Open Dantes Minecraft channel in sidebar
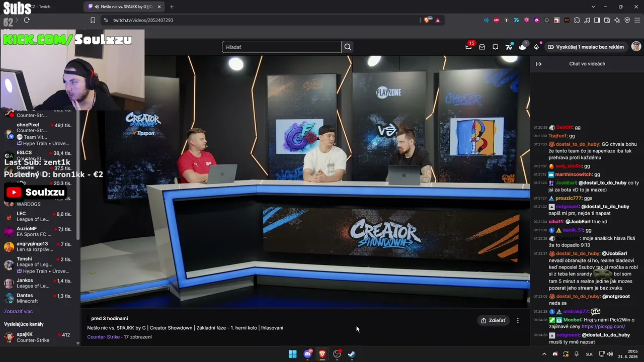The width and height of the screenshot is (644, 362). pos(39,298)
